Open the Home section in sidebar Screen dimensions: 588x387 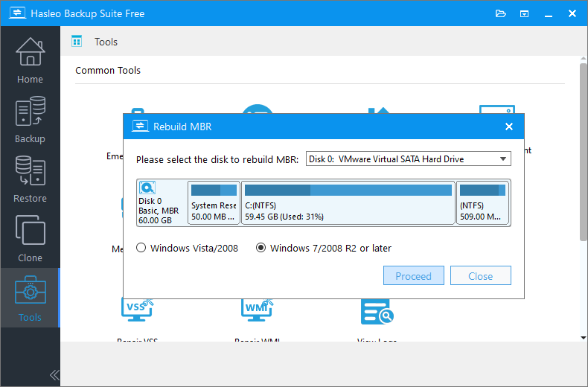click(30, 60)
